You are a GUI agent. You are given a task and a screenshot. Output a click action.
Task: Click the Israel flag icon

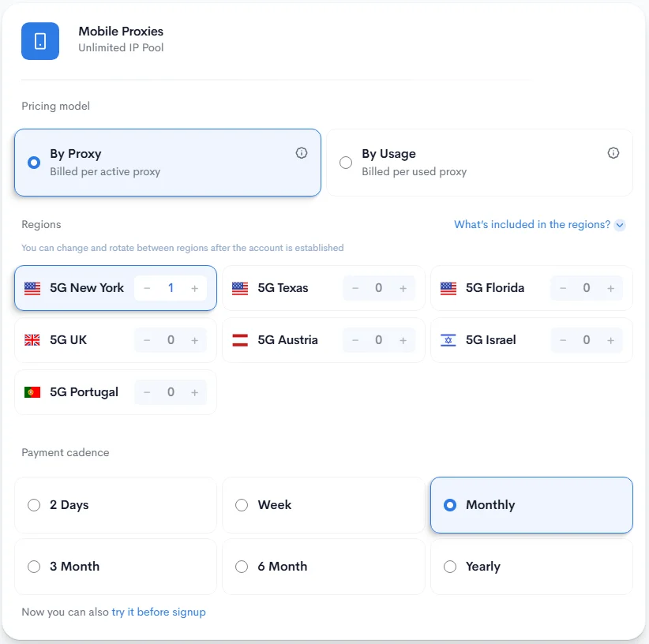[x=448, y=340]
